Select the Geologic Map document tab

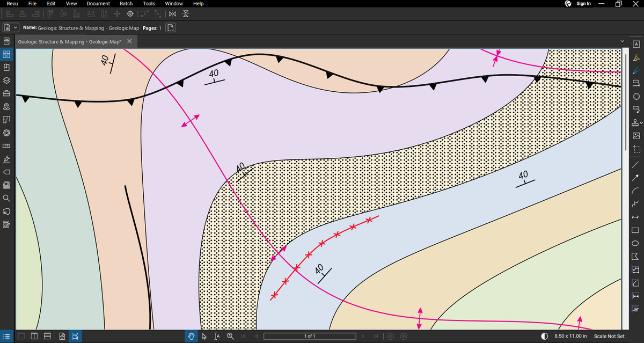click(69, 41)
